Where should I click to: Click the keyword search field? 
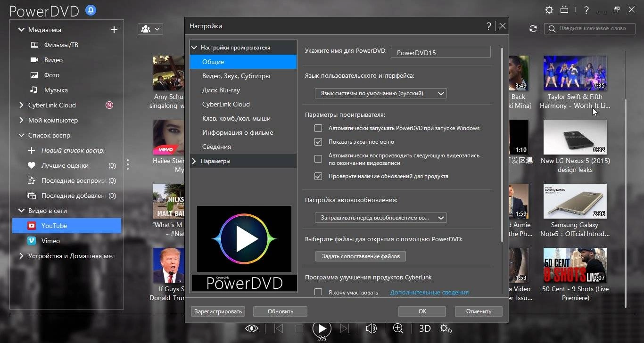point(589,29)
